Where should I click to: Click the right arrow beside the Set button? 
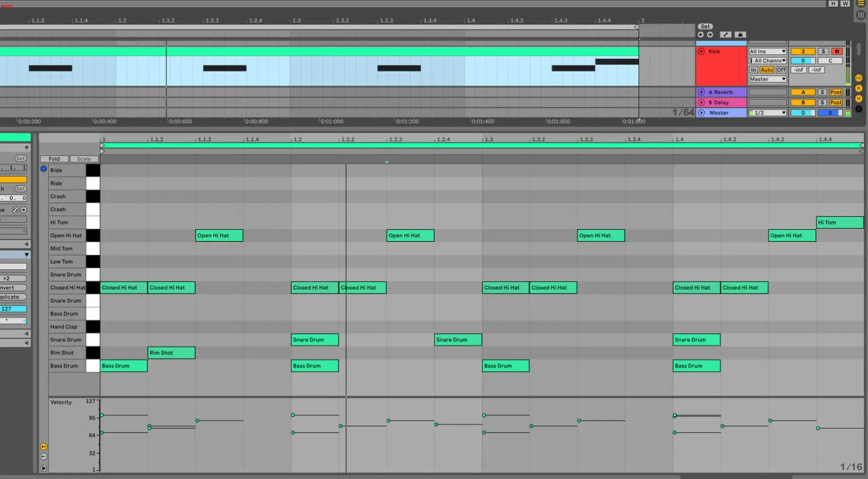[x=710, y=34]
